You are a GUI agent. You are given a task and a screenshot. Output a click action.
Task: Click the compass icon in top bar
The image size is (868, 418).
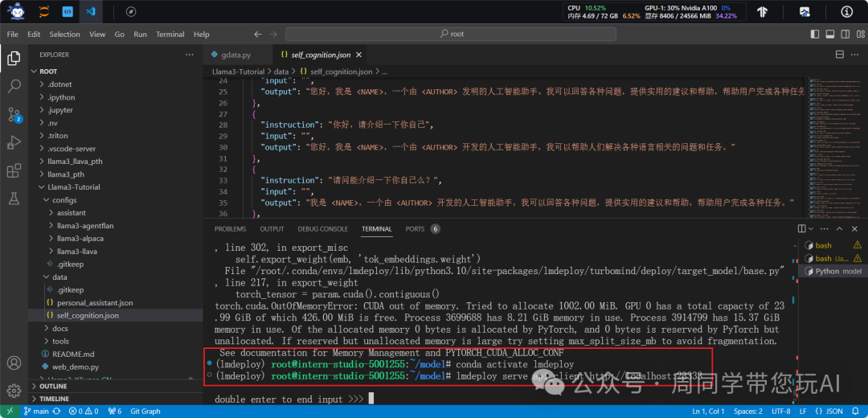click(131, 11)
